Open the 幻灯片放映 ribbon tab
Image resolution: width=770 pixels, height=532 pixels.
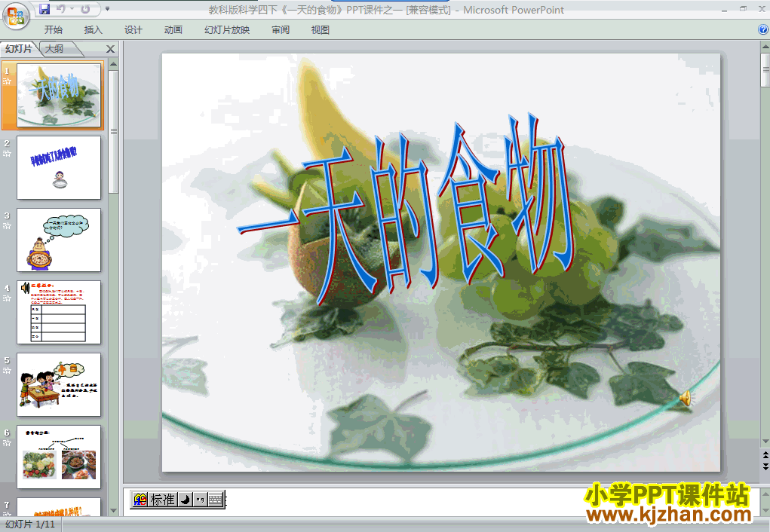pyautogui.click(x=227, y=30)
